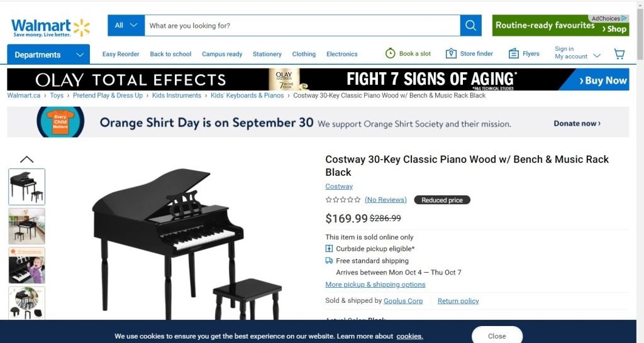Viewport: 644px width, 343px height.
Task: Click the search magnifier icon
Action: pyautogui.click(x=470, y=26)
